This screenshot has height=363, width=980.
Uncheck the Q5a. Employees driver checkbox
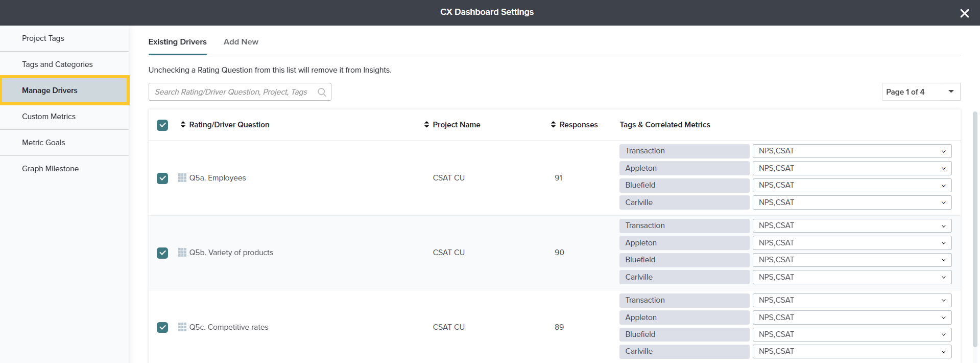point(162,178)
